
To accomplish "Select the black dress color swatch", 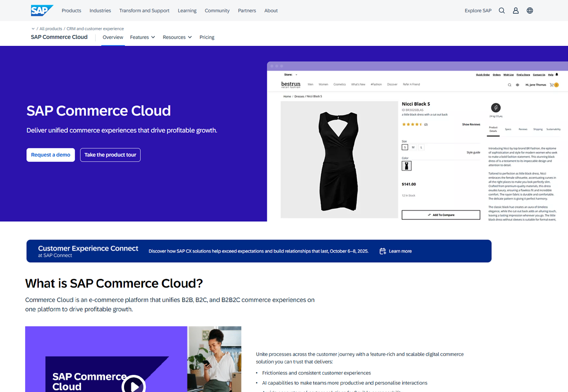I will [x=406, y=166].
